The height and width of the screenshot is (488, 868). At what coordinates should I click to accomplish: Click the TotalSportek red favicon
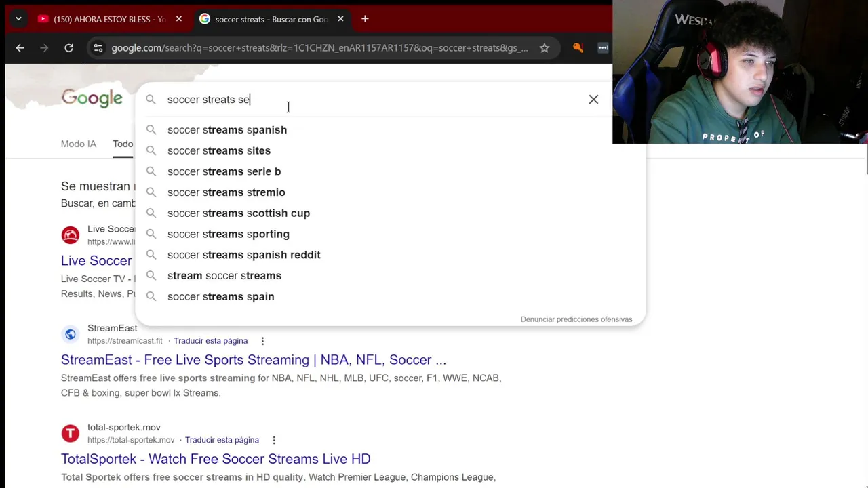pyautogui.click(x=71, y=433)
